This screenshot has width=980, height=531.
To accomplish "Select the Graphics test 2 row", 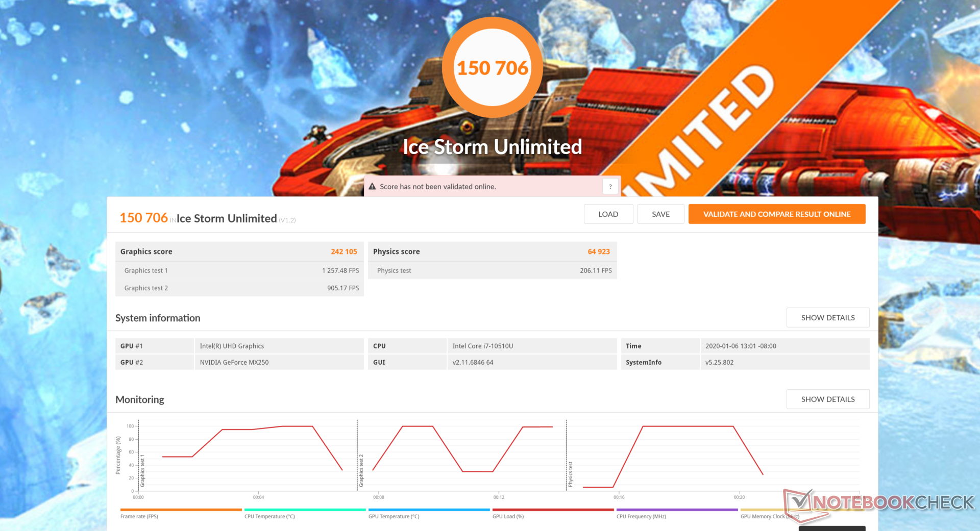I will point(239,288).
